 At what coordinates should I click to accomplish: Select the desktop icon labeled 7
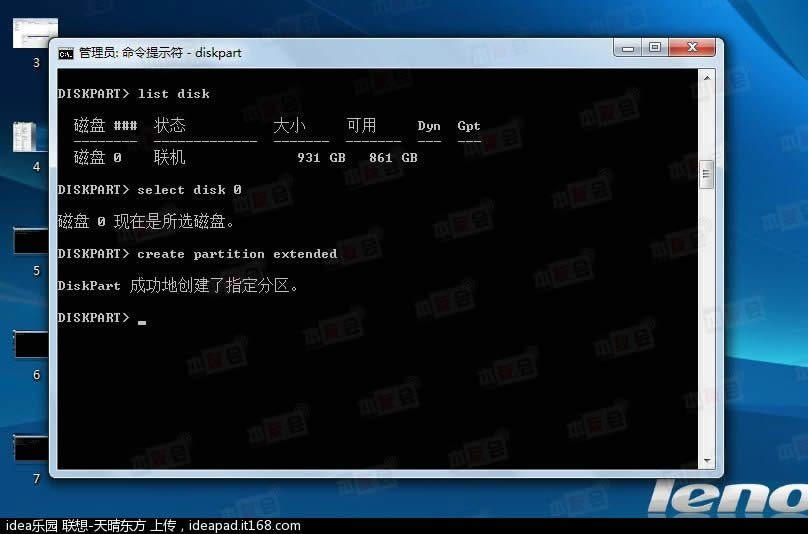[x=31, y=449]
